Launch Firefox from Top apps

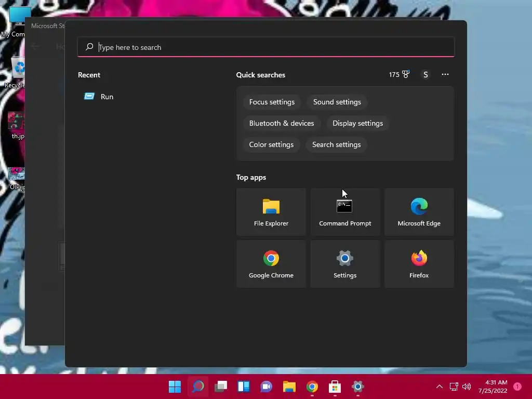pos(419,264)
